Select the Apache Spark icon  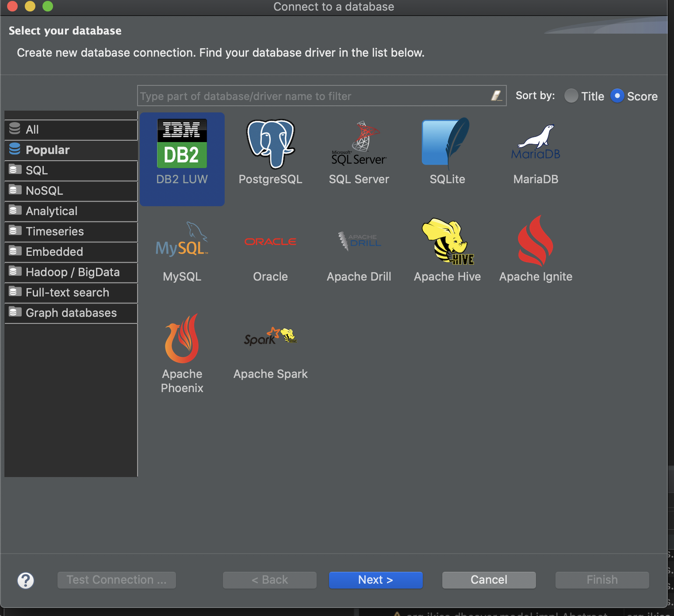pos(270,336)
